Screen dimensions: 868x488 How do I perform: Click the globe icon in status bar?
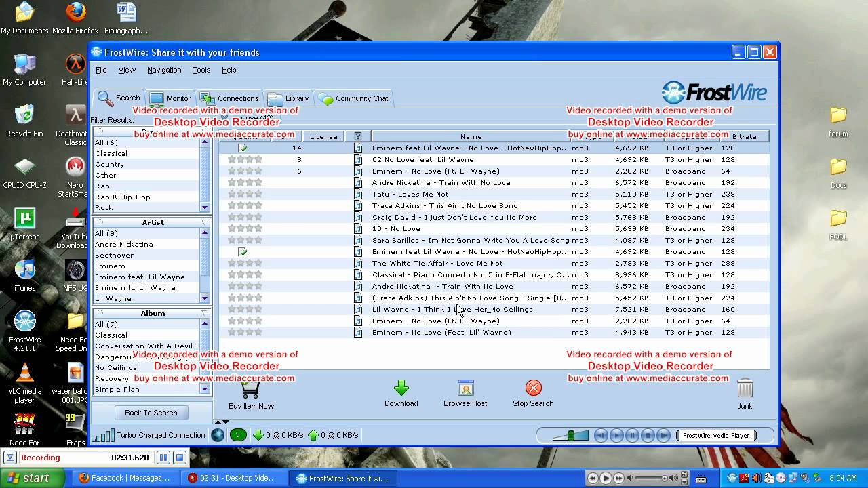[218, 435]
